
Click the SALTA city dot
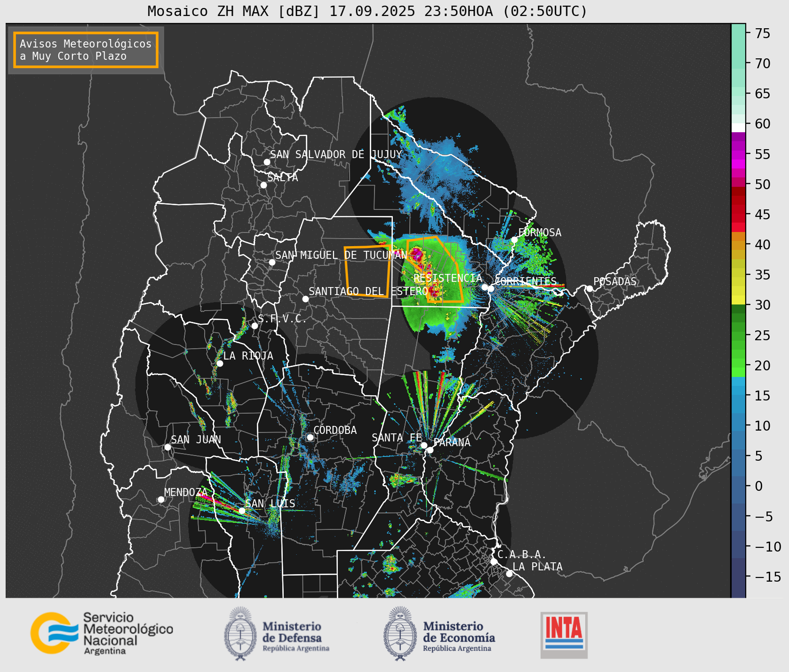pos(264,185)
